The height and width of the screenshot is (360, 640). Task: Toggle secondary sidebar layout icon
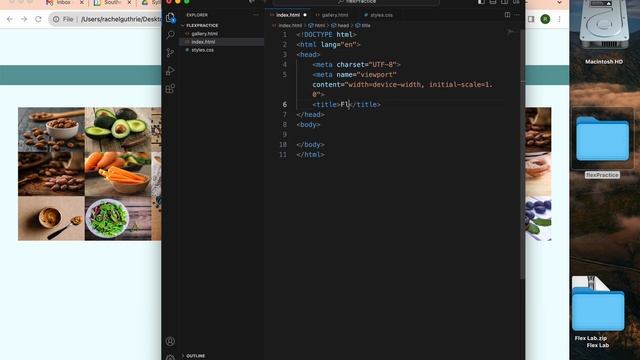pyautogui.click(x=505, y=2)
